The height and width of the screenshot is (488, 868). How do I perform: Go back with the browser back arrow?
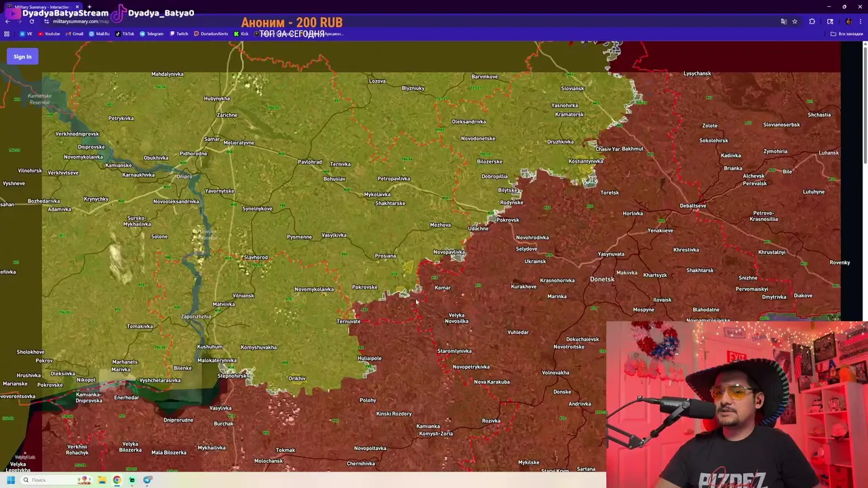click(7, 22)
